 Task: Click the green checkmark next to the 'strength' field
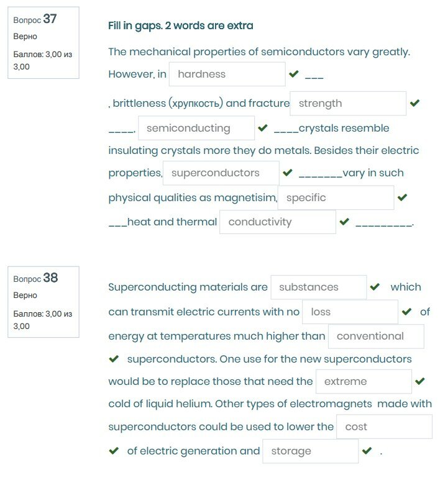tap(415, 103)
